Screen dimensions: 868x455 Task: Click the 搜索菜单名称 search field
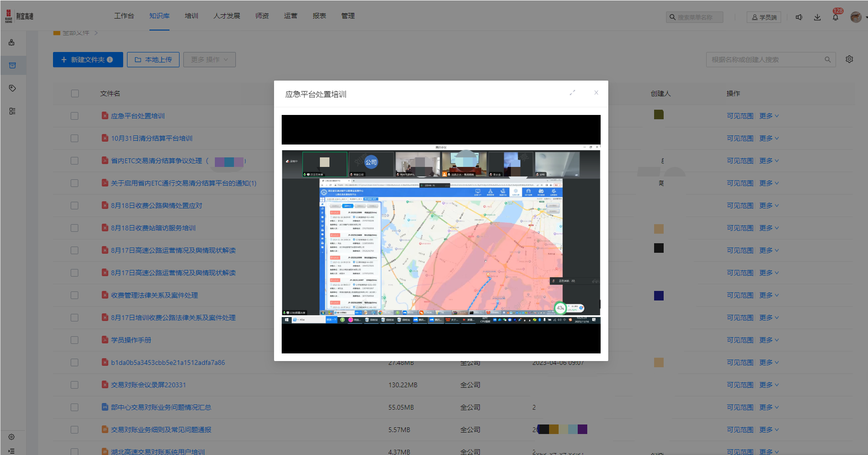(x=695, y=17)
